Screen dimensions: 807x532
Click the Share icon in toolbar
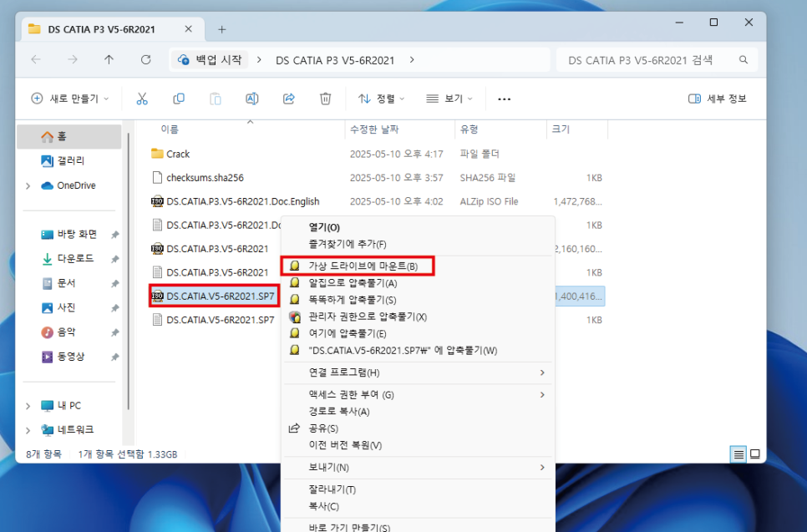[289, 99]
